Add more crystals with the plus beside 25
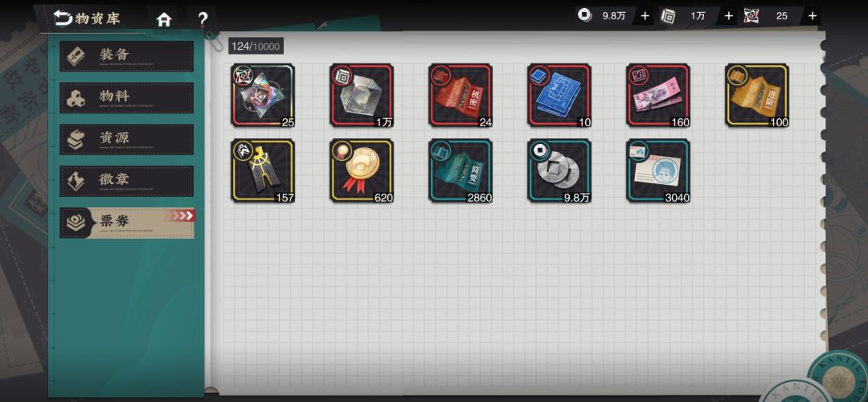This screenshot has width=868, height=402. pyautogui.click(x=812, y=16)
